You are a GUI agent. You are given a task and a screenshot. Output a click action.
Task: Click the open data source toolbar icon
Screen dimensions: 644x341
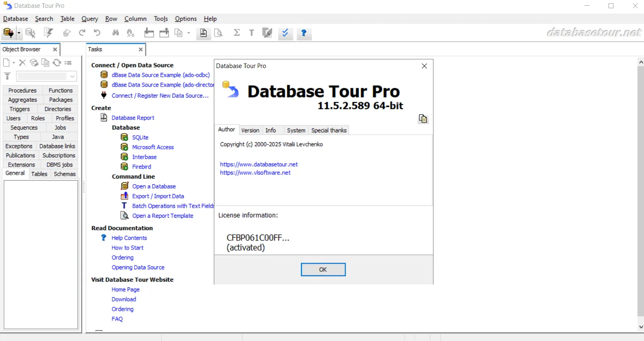[x=8, y=33]
